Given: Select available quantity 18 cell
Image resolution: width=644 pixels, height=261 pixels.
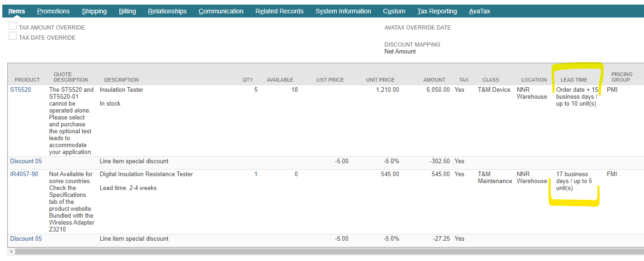Looking at the screenshot, I should (x=294, y=90).
